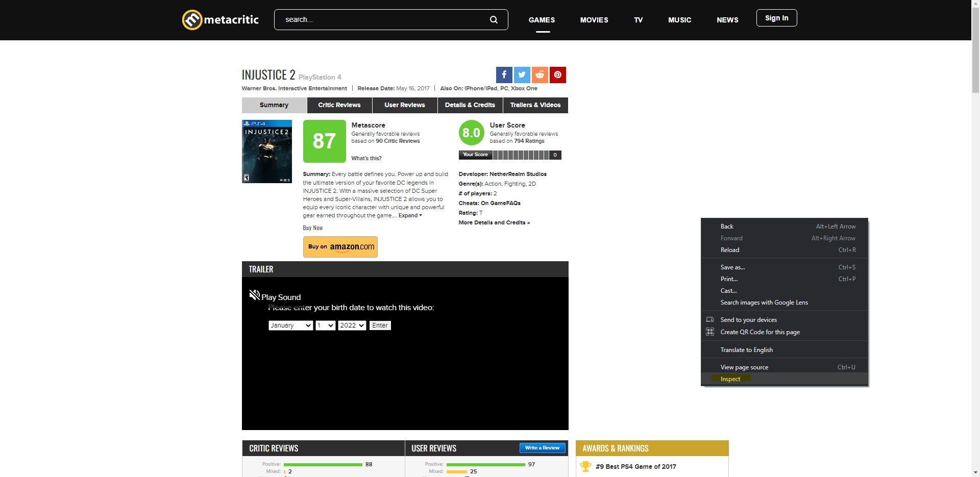Click the search magnifier icon
This screenshot has width=980, height=477.
pyautogui.click(x=494, y=20)
